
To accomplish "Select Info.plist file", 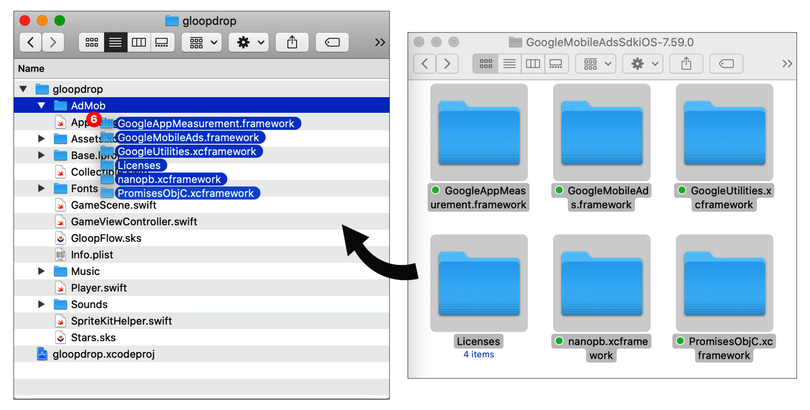I will tap(201, 255).
